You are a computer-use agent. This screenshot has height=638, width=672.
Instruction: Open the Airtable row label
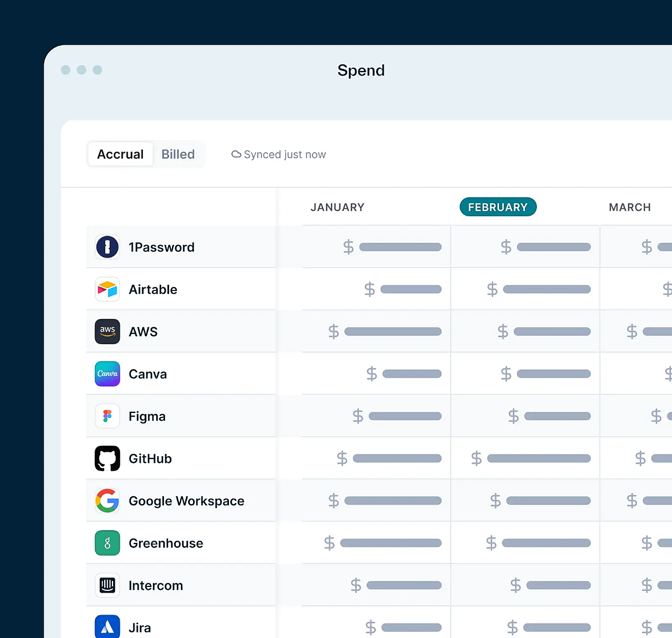[x=153, y=289]
